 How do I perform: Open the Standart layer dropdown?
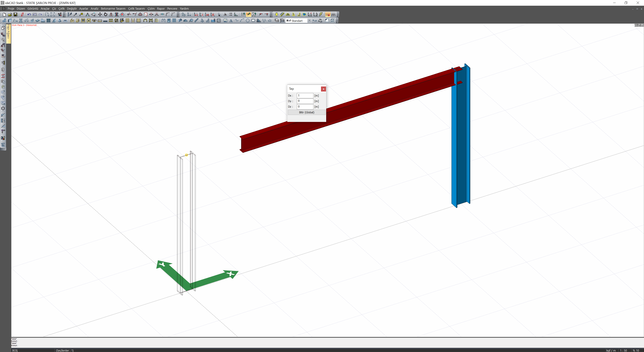[309, 21]
